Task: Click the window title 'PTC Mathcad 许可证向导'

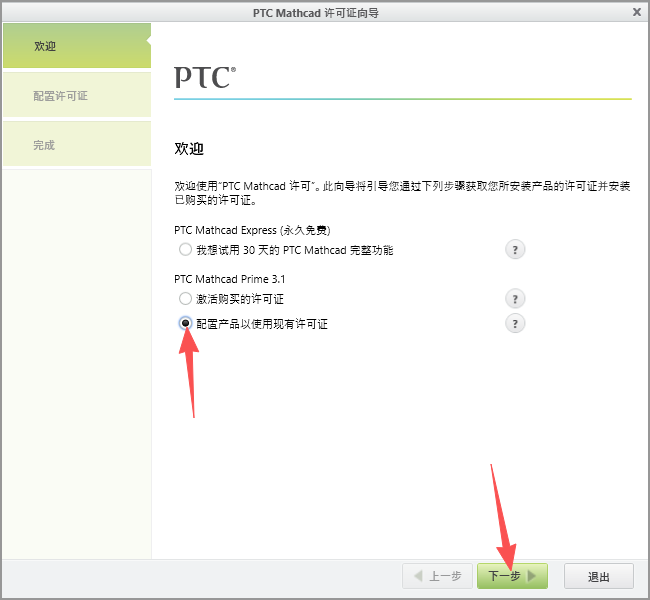Action: point(316,13)
